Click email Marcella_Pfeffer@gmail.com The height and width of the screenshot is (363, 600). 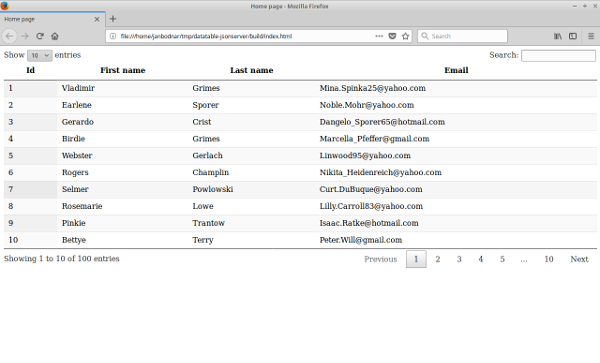click(375, 138)
